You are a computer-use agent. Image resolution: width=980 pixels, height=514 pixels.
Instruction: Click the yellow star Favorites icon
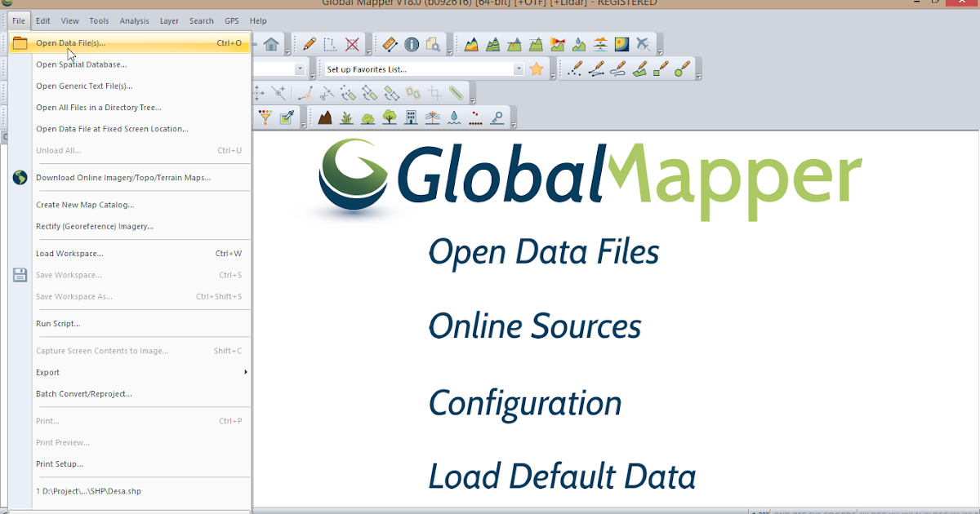click(537, 69)
